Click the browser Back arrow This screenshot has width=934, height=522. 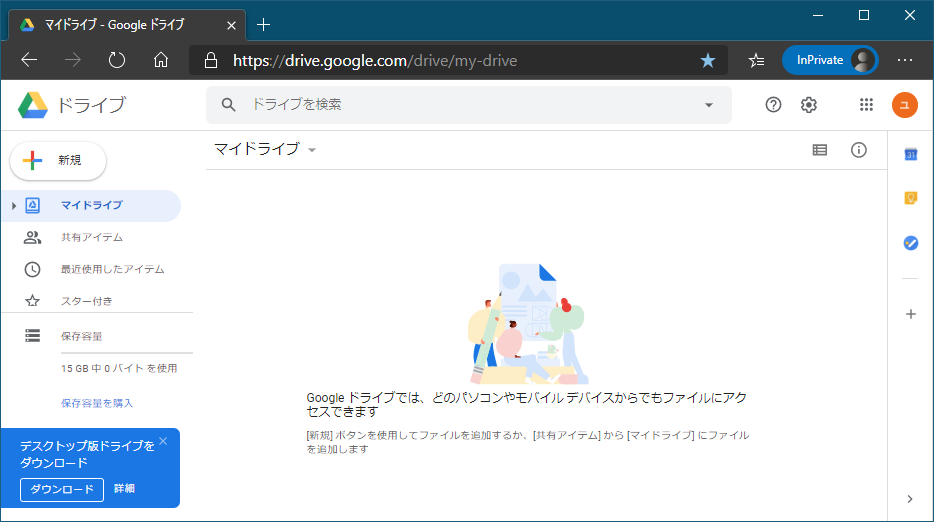coord(29,60)
